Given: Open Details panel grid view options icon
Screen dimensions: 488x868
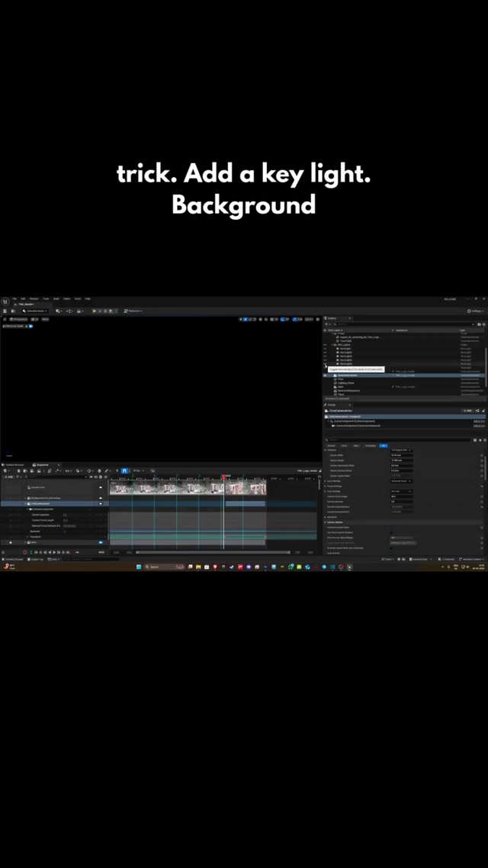Looking at the screenshot, I should pos(476,439).
